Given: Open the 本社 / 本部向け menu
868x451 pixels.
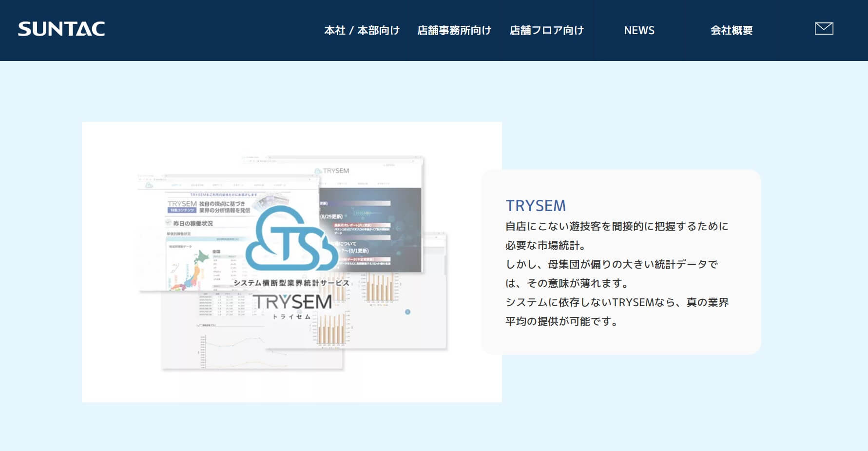Looking at the screenshot, I should point(362,30).
